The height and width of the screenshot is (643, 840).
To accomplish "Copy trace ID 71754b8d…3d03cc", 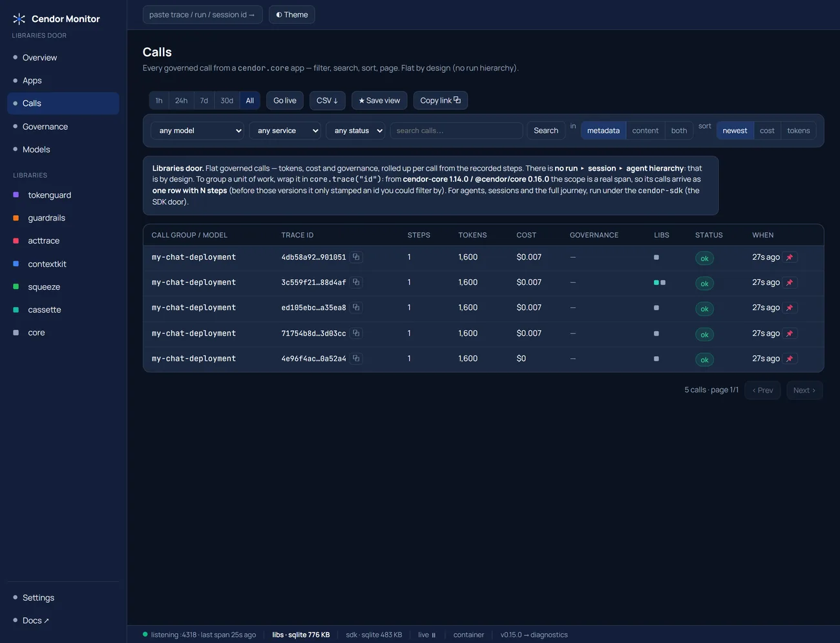I will [356, 333].
